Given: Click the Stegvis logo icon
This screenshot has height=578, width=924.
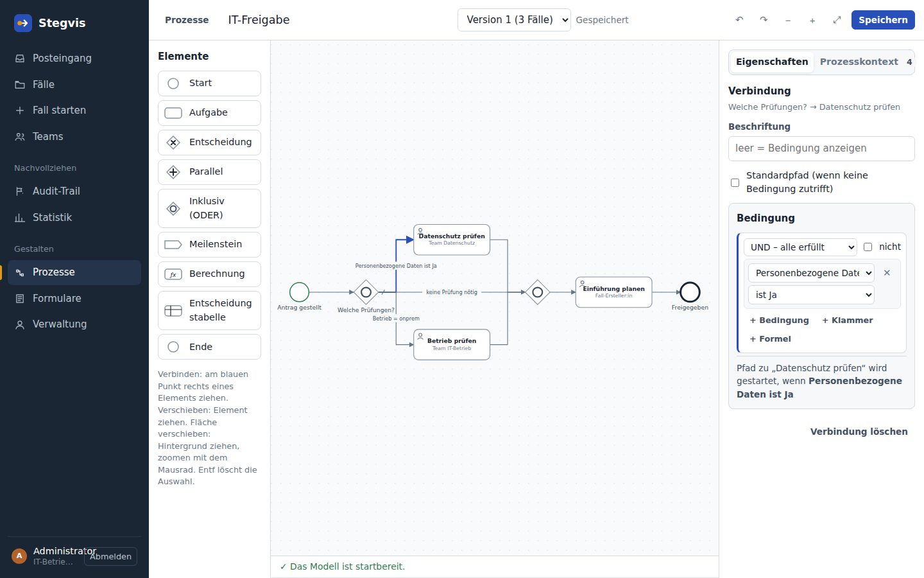Looking at the screenshot, I should tap(23, 23).
